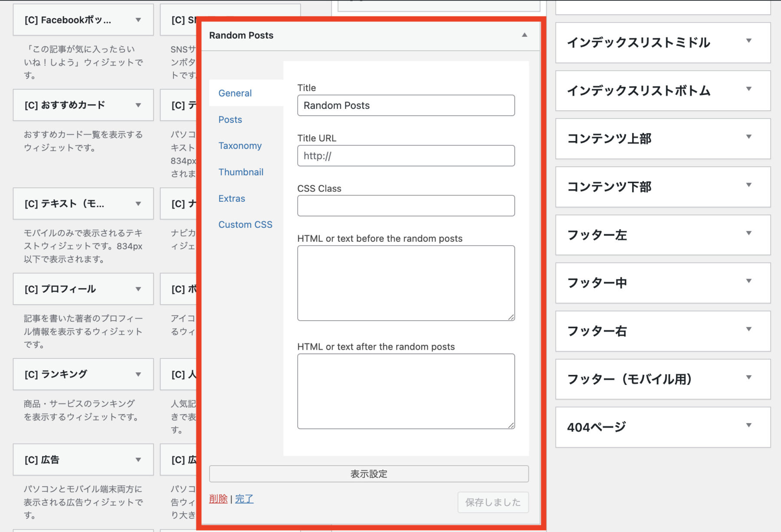Screen dimensions: 781x532
Task: Open the General settings tab
Action: pos(235,93)
